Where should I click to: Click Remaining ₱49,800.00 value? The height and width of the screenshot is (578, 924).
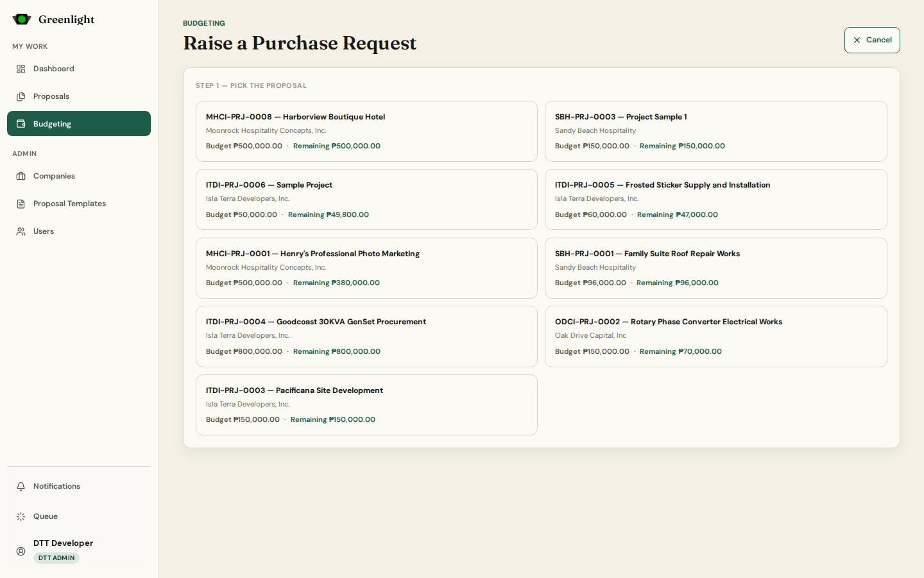click(x=329, y=215)
